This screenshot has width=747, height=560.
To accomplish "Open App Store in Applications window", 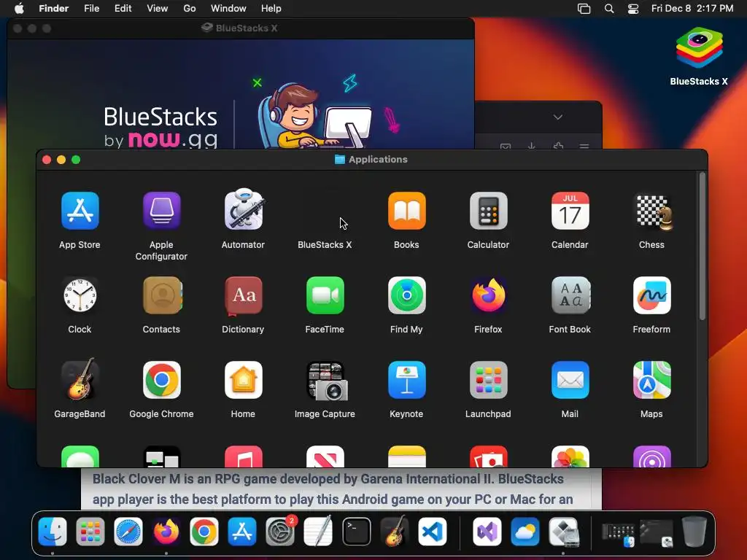I will (80, 211).
